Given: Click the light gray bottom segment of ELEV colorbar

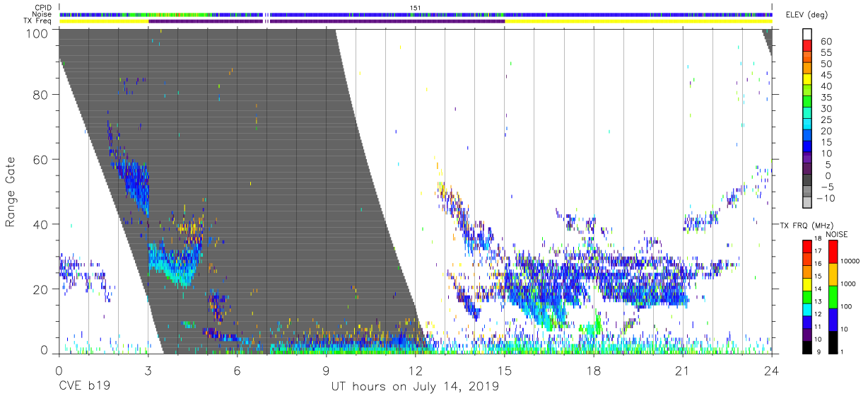Looking at the screenshot, I should click(x=809, y=203).
